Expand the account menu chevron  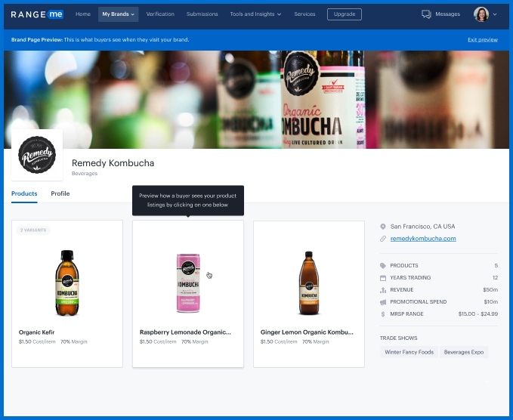coord(495,14)
